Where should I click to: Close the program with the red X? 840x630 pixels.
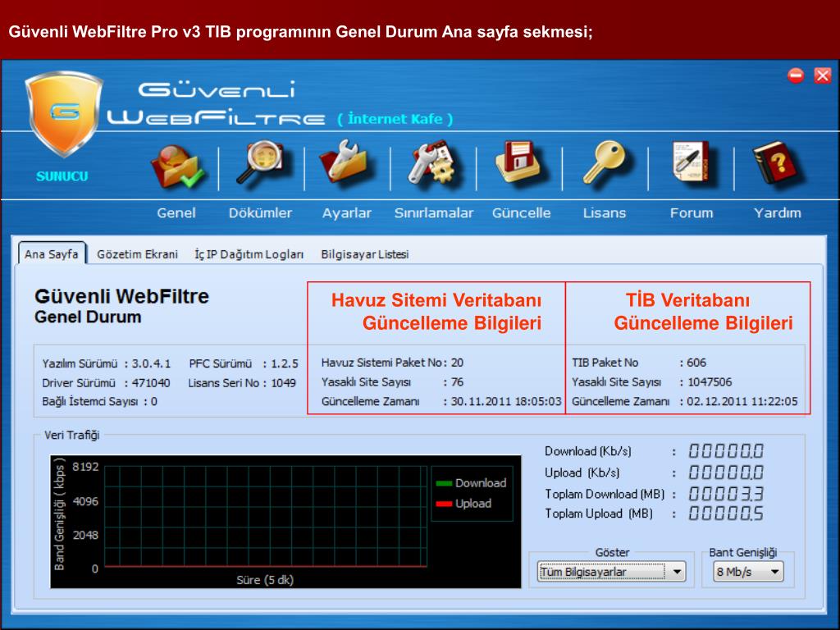coord(822,75)
